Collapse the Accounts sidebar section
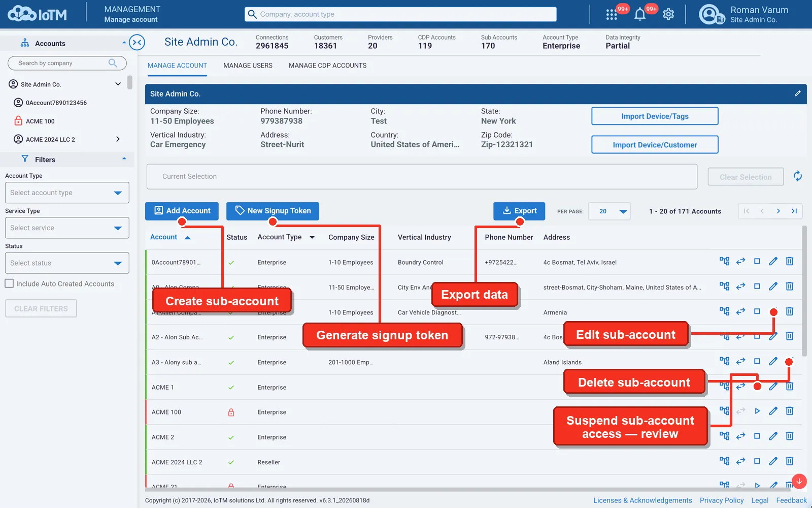Screen dimensions: 812x508 pyautogui.click(x=124, y=43)
